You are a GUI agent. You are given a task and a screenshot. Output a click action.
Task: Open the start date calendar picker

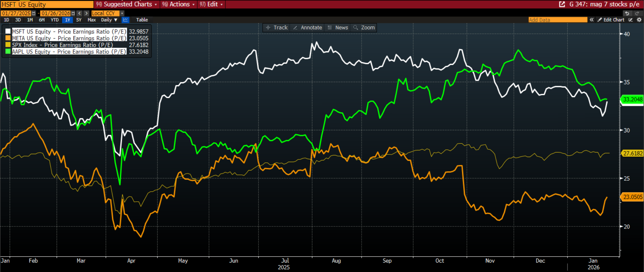(34, 13)
